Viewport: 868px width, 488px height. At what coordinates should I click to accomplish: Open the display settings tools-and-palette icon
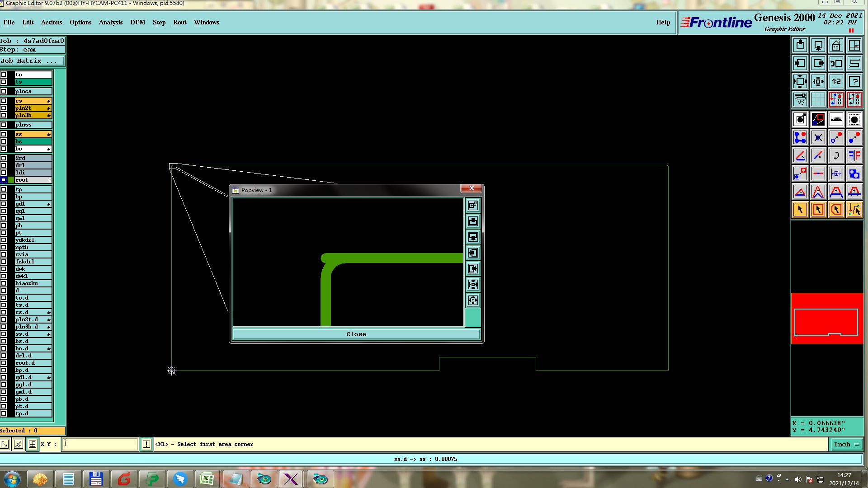[x=800, y=99]
